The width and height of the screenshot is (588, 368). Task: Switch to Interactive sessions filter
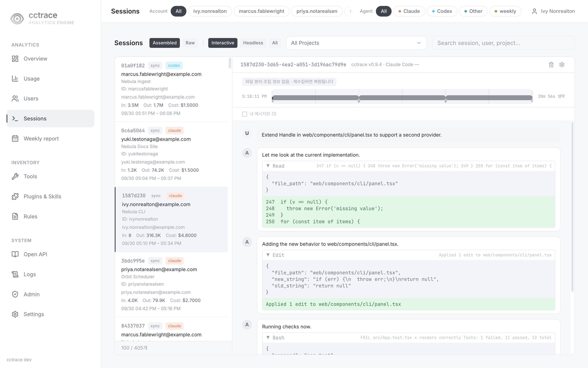pos(223,43)
